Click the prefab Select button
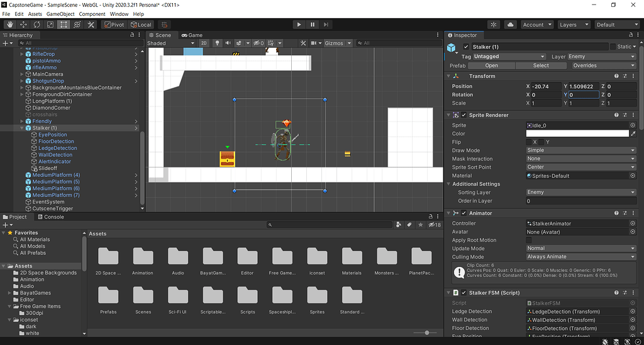 click(x=541, y=65)
